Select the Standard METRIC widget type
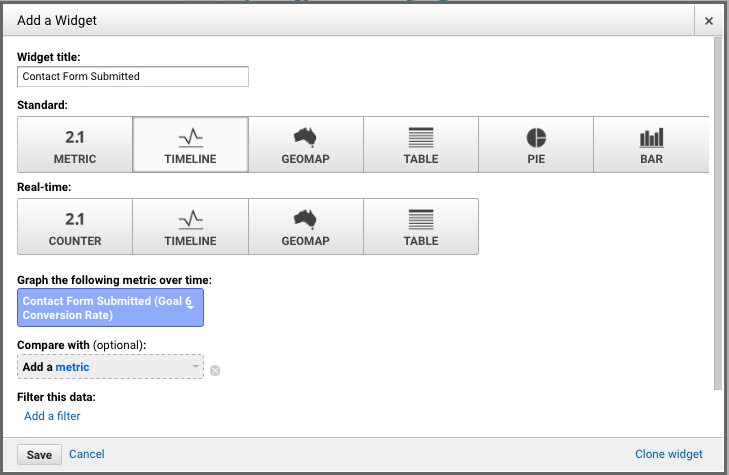The height and width of the screenshot is (475, 729). [x=75, y=145]
